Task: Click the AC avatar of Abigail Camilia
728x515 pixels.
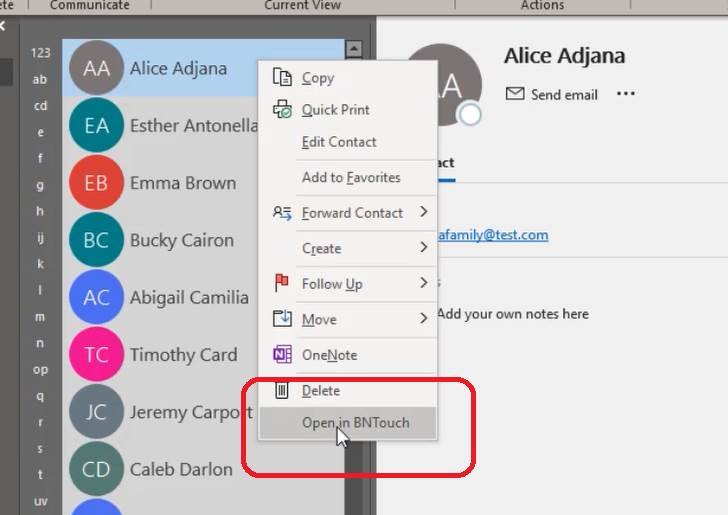Action: [96, 297]
